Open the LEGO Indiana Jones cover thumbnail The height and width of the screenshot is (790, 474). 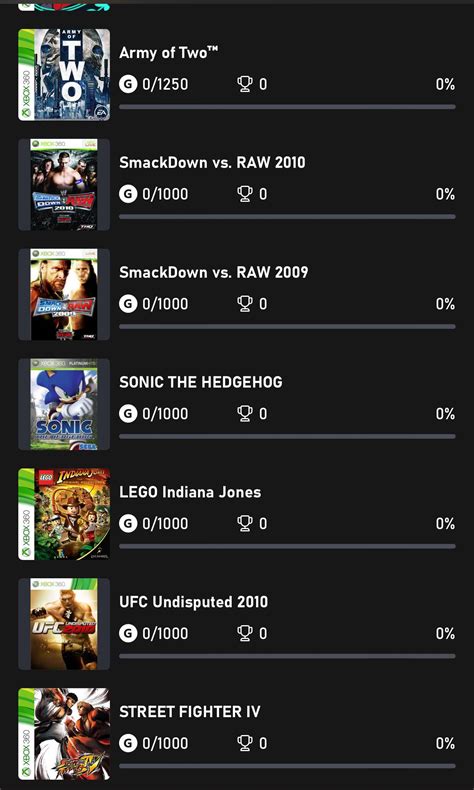point(64,514)
